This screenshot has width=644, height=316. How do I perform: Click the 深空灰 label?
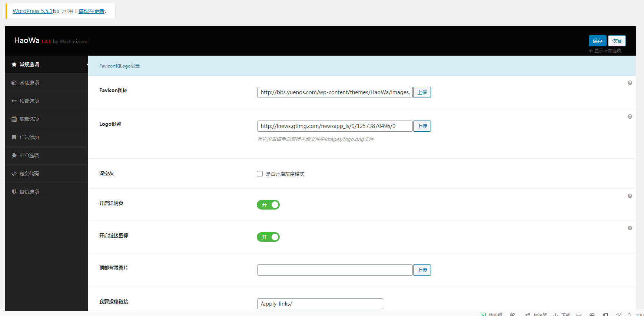[106, 173]
